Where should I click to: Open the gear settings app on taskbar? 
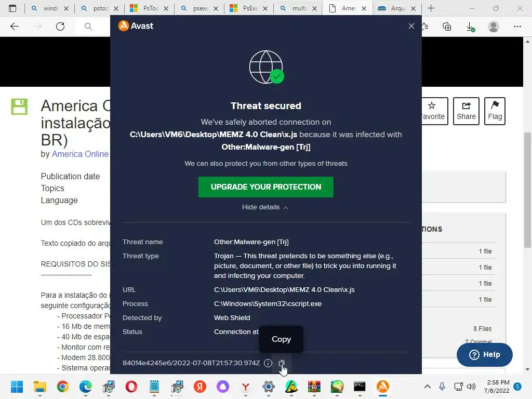(269, 387)
